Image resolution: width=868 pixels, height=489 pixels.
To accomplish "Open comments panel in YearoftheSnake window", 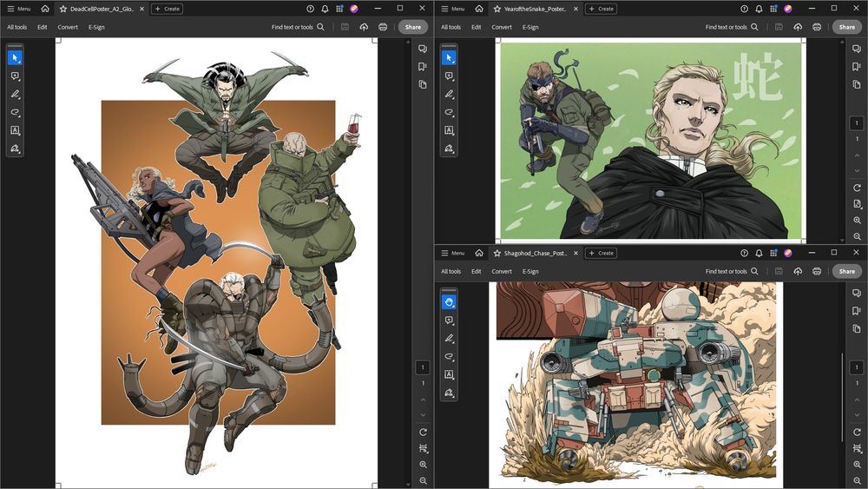I will [x=857, y=49].
